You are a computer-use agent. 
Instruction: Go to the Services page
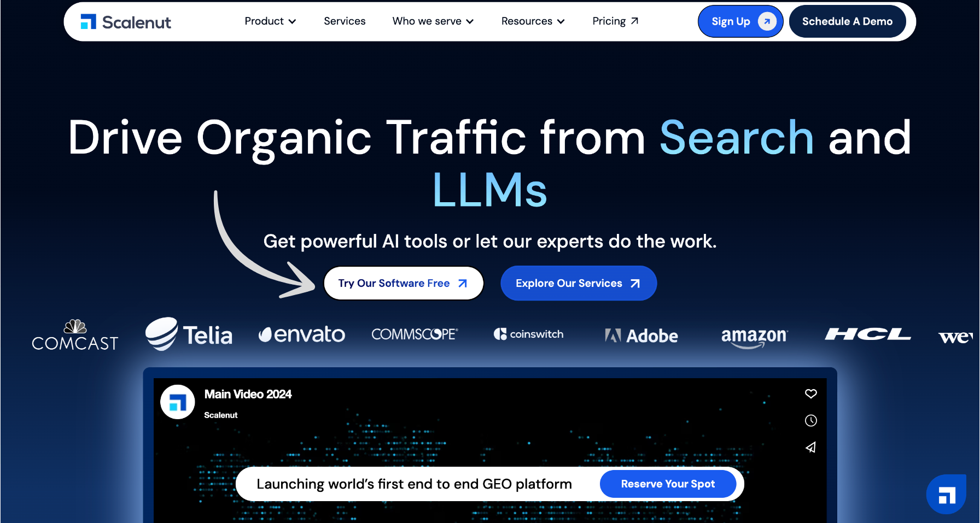[x=345, y=21]
